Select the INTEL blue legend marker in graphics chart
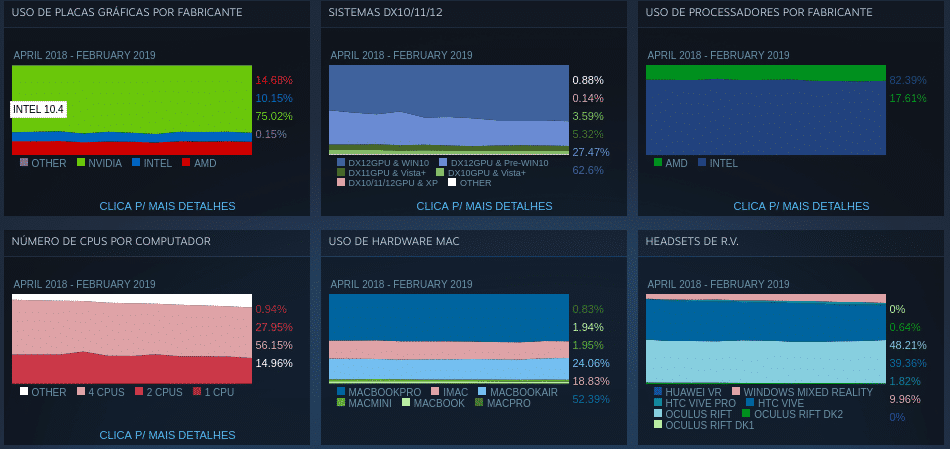950x449 pixels. (x=136, y=163)
